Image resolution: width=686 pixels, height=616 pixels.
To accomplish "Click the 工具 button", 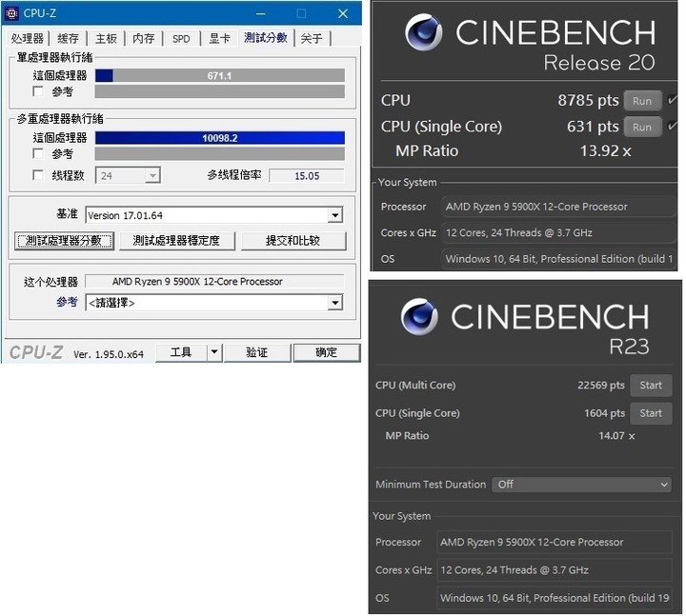I will point(181,352).
